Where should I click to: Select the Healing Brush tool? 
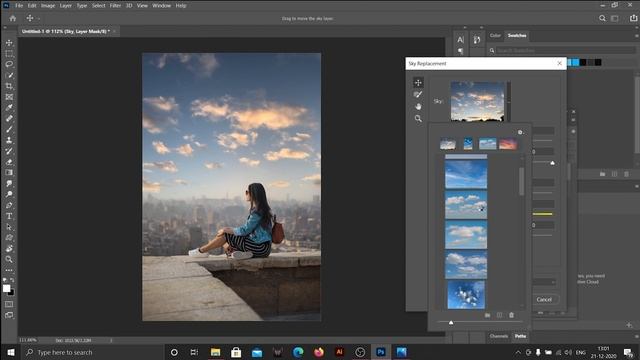tap(9, 118)
